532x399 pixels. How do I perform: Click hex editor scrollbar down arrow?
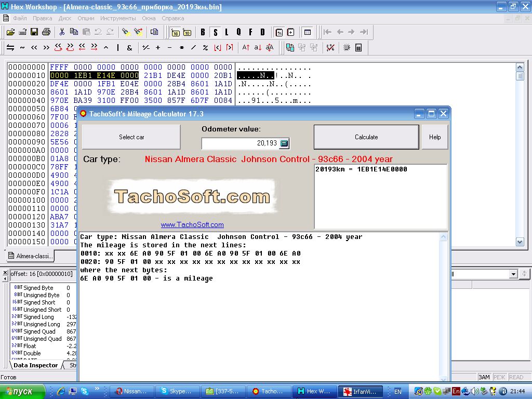tap(520, 242)
